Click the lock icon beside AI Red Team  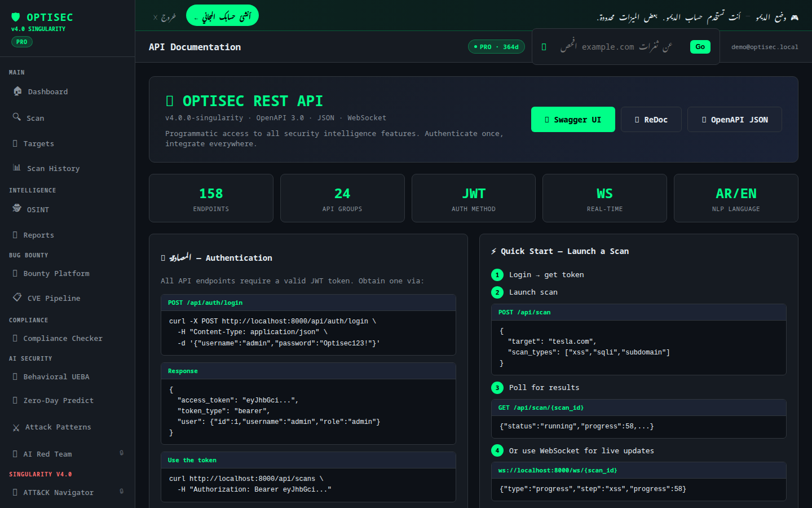[122, 453]
